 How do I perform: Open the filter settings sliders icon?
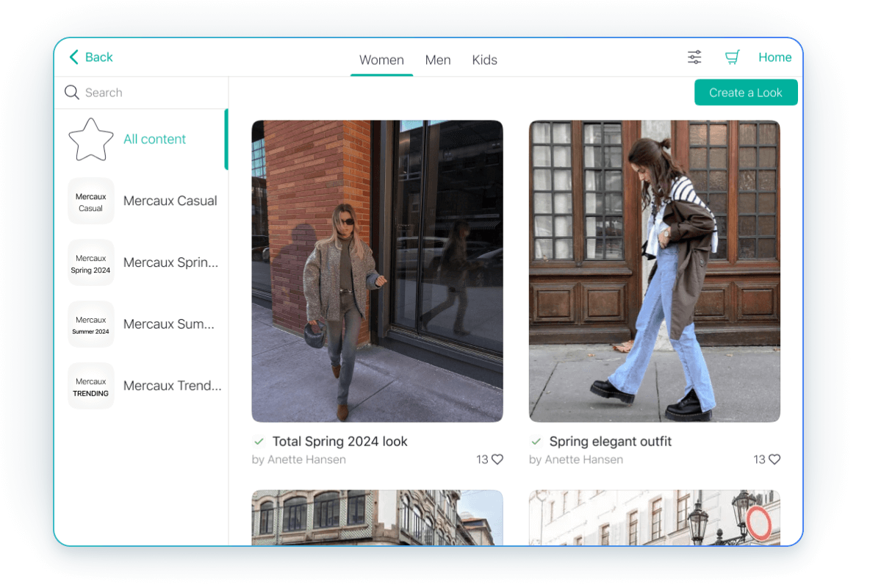(x=694, y=57)
